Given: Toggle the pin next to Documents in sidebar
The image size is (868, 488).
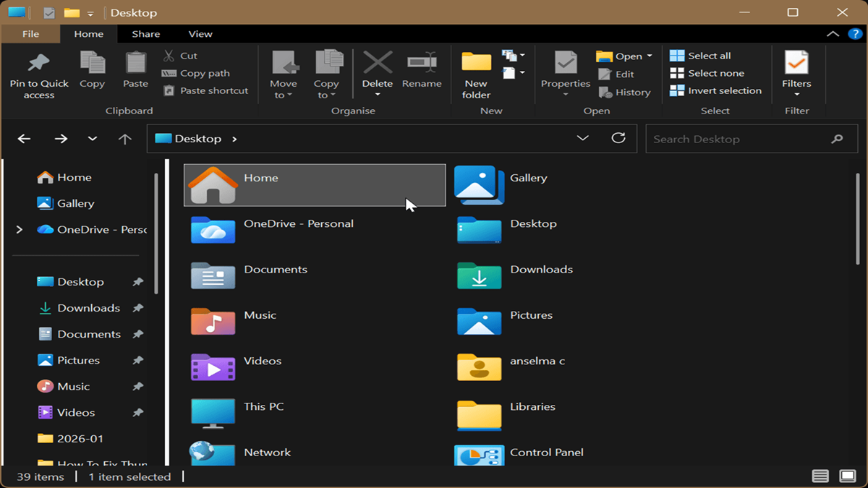Looking at the screenshot, I should [x=138, y=334].
